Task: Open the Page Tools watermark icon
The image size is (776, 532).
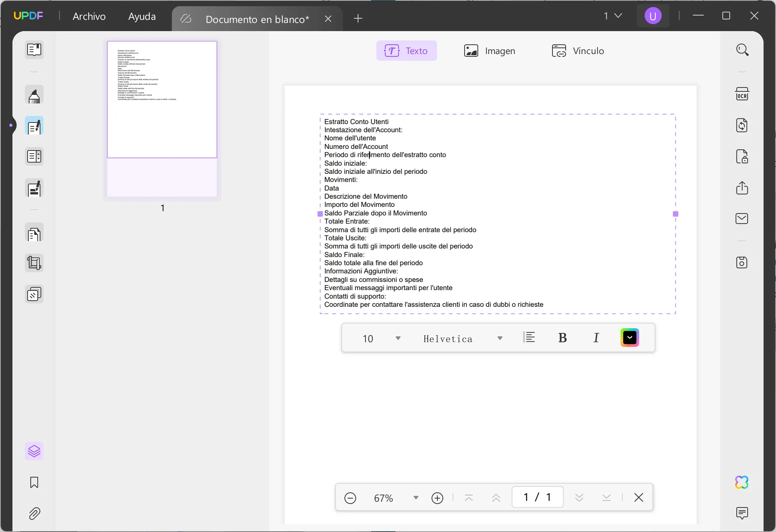Action: click(x=34, y=294)
